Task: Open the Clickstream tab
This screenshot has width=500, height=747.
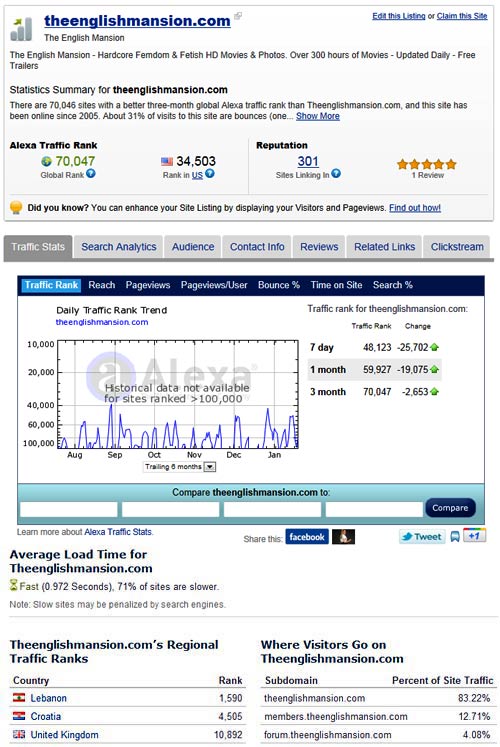Action: click(457, 247)
